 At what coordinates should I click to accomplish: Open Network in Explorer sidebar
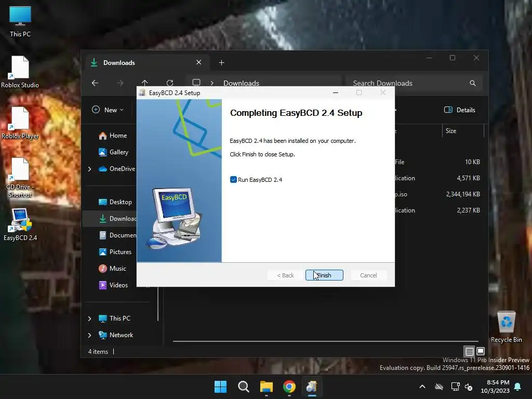(x=116, y=335)
